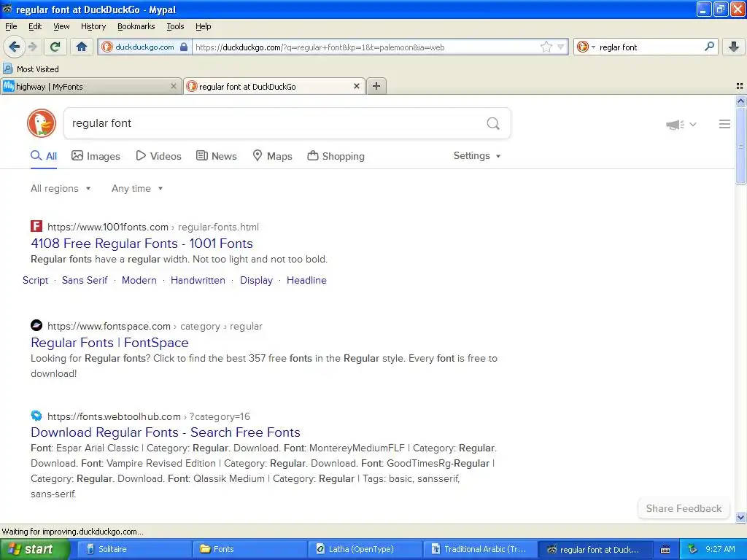This screenshot has height=560, width=747.
Task: Switch to Latha (OpenType) taskbar window
Action: (365, 549)
